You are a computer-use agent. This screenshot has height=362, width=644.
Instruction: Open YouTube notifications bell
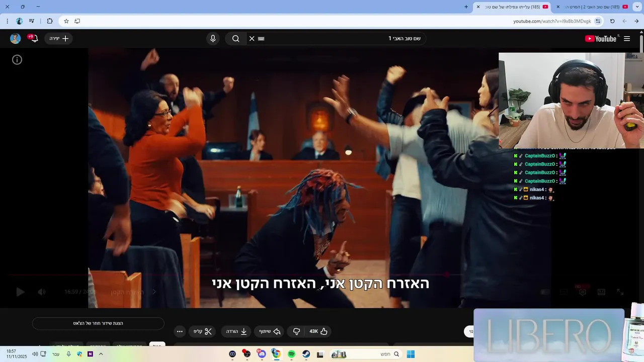pyautogui.click(x=33, y=39)
